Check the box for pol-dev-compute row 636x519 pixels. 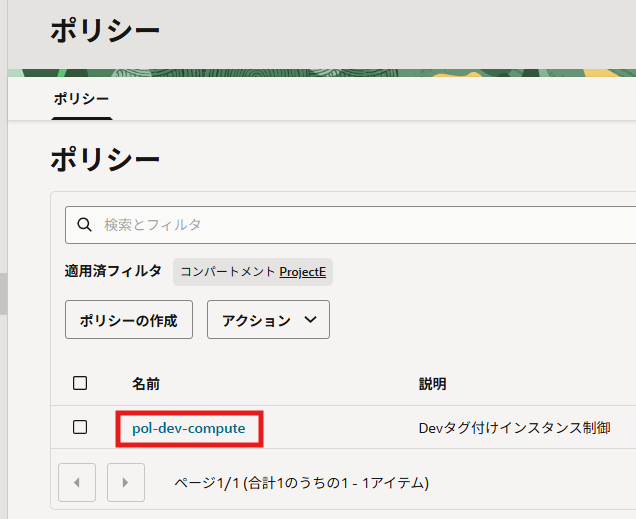pos(80,428)
